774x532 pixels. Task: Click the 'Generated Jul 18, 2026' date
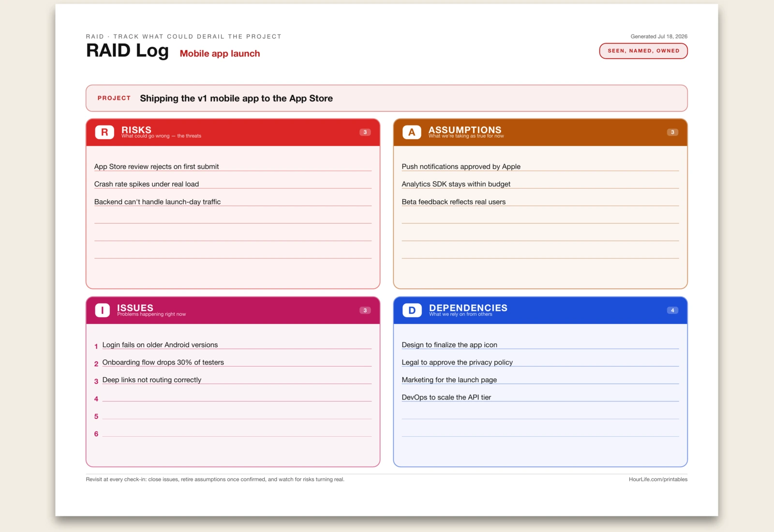point(659,36)
